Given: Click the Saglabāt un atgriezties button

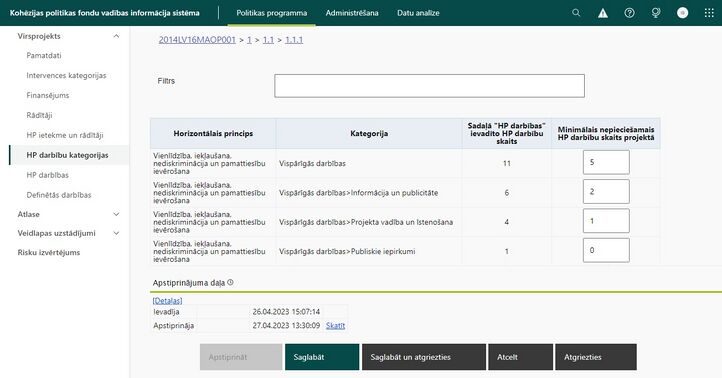Looking at the screenshot, I should 424,357.
